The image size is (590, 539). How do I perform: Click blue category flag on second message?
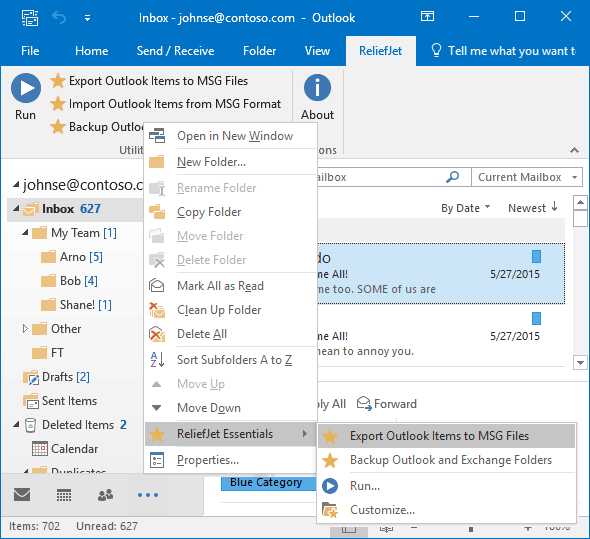(x=537, y=318)
